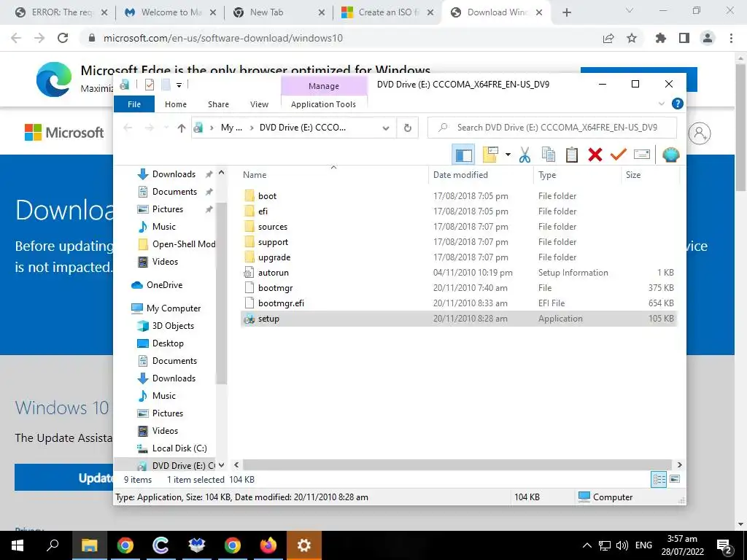Open Chrome Extensions puzzle icon

pyautogui.click(x=661, y=38)
